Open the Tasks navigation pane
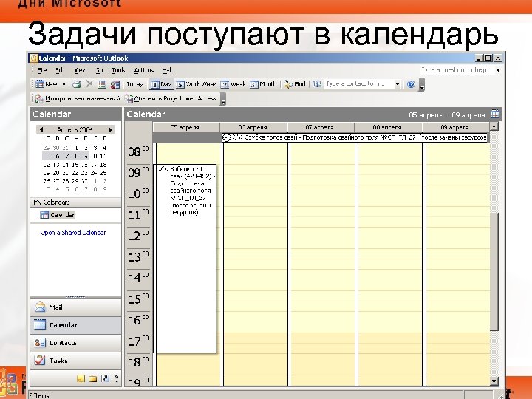The image size is (532, 399). tap(75, 361)
